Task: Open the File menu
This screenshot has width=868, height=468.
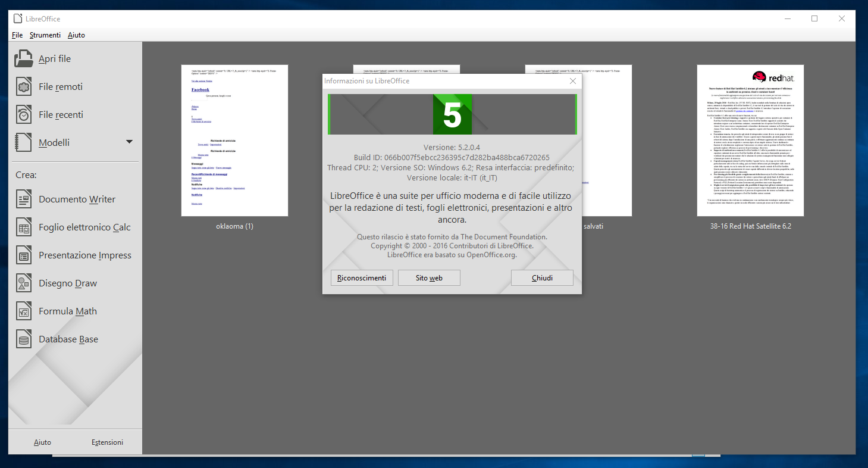Action: [17, 35]
